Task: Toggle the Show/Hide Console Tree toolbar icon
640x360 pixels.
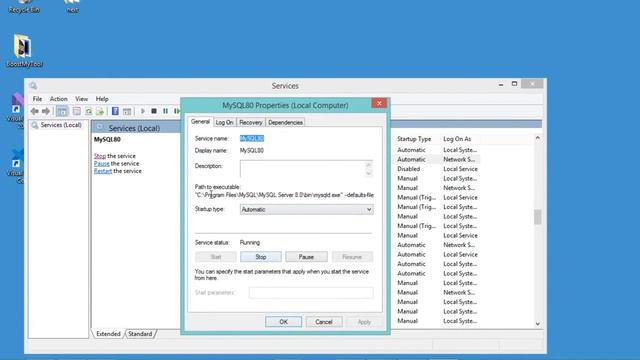Action: [62, 111]
